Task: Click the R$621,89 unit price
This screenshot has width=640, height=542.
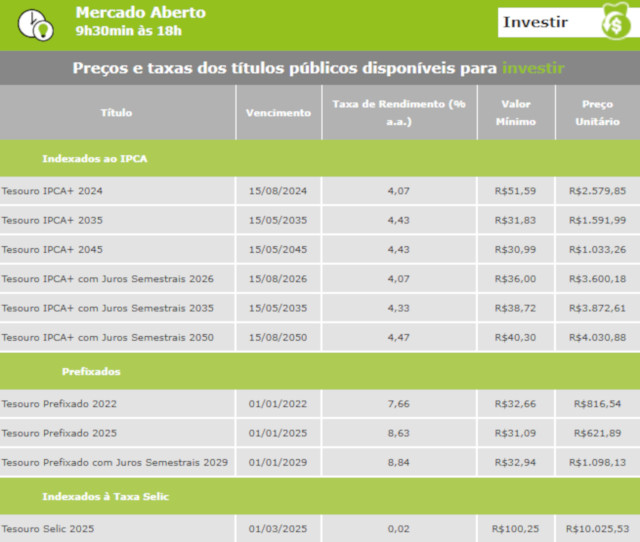Action: [x=597, y=433]
